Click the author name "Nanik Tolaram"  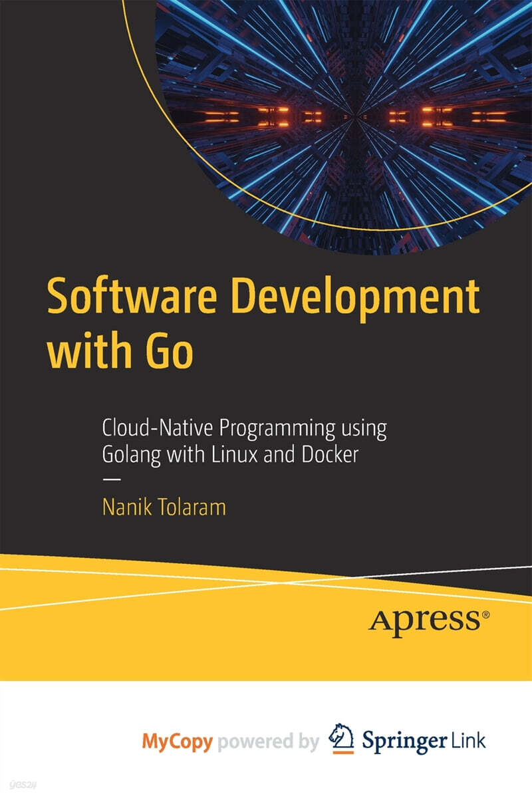pos(164,507)
